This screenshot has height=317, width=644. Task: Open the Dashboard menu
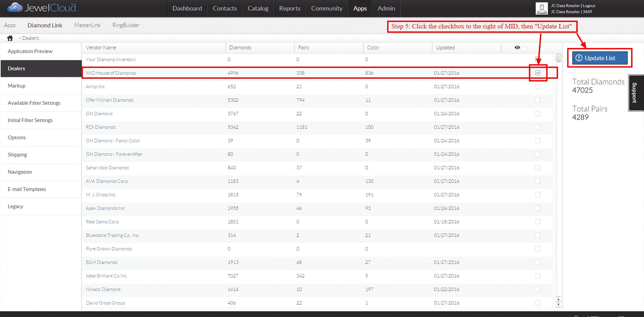click(x=187, y=8)
